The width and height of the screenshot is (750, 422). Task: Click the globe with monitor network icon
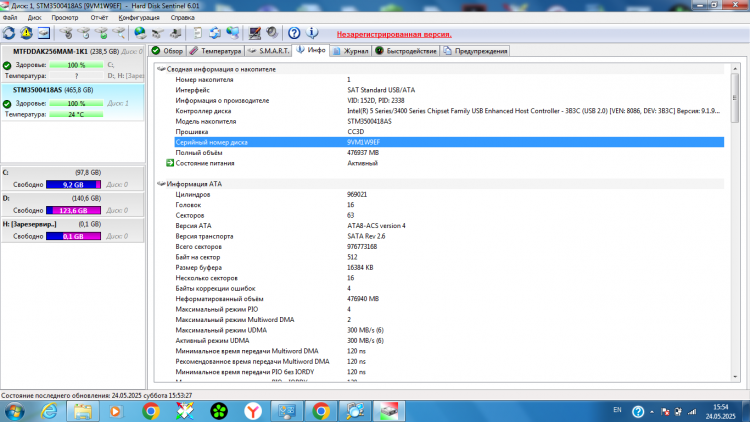click(x=232, y=33)
